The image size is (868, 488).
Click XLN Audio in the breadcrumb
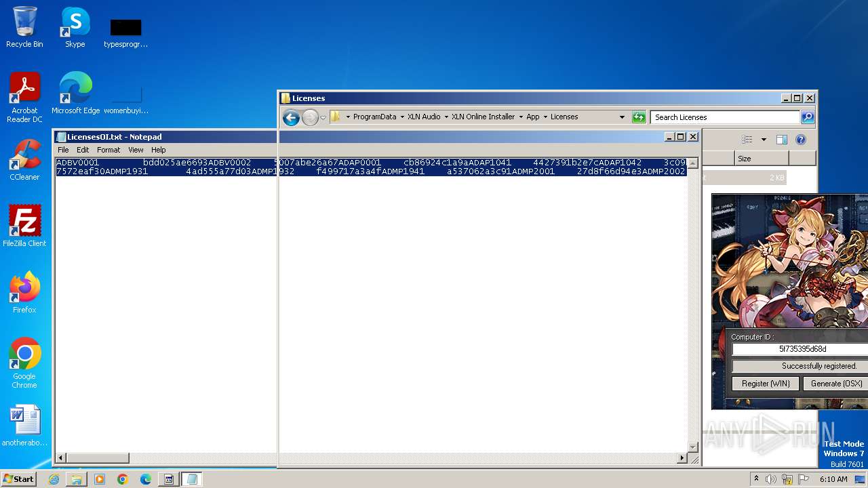[424, 117]
